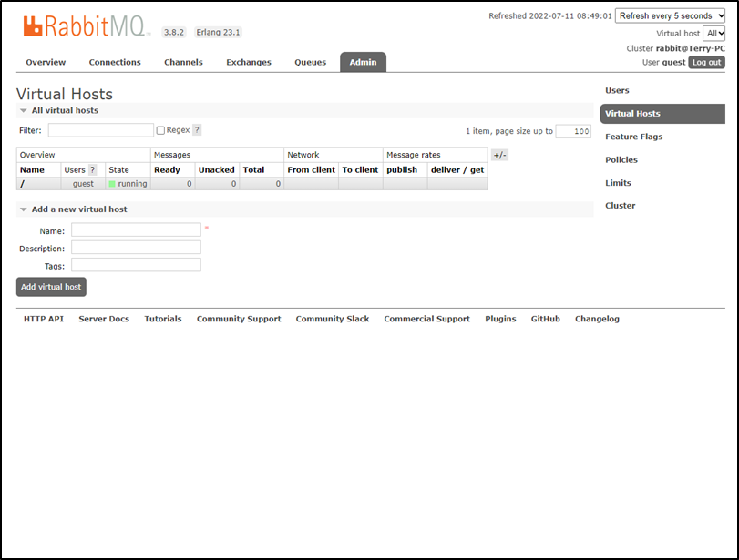The image size is (739, 560).
Task: Sort by the Unacked column header
Action: (x=216, y=170)
